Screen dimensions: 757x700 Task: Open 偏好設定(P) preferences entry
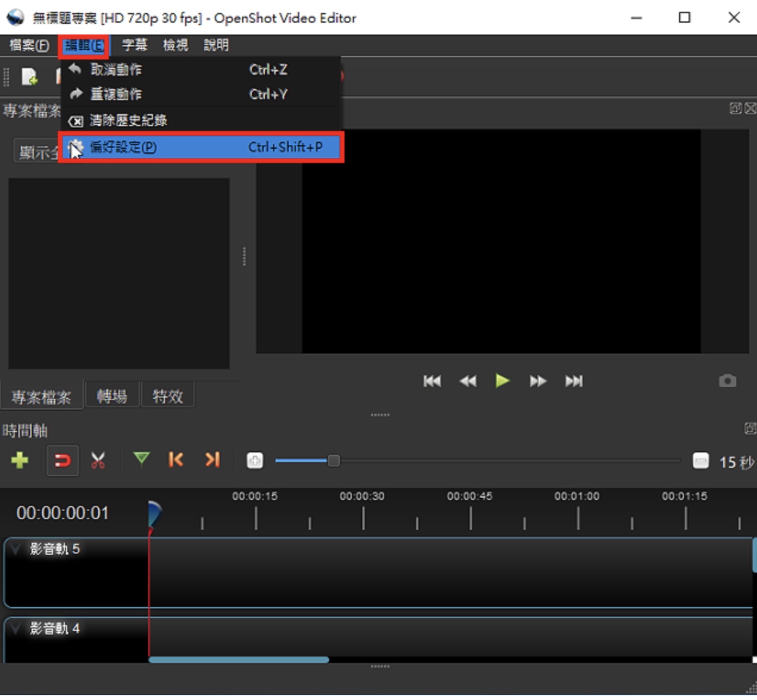click(x=201, y=147)
